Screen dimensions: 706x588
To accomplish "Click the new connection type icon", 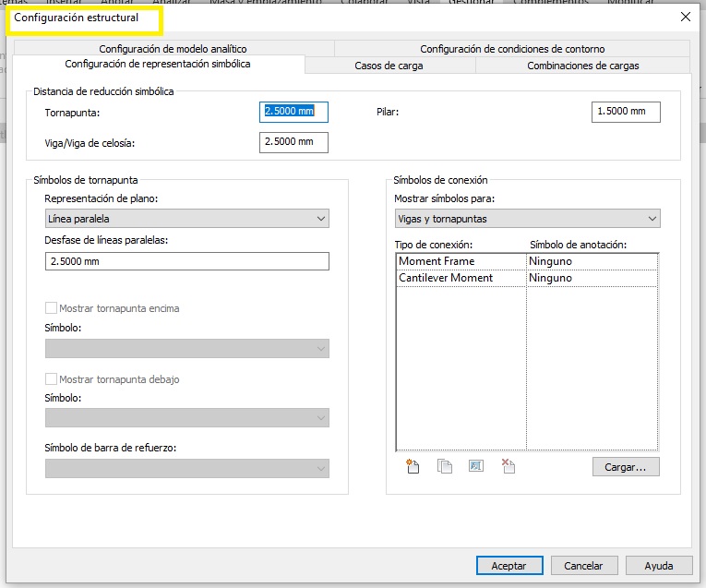I will (x=413, y=466).
